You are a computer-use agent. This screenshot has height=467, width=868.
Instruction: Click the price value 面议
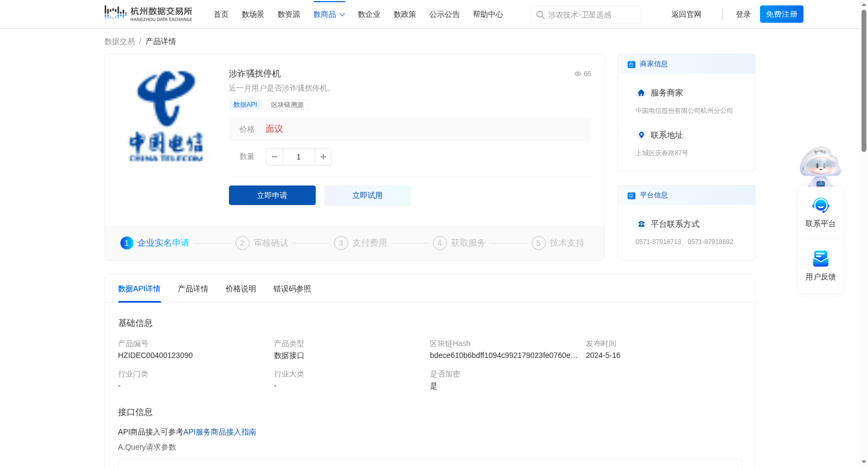(x=274, y=129)
